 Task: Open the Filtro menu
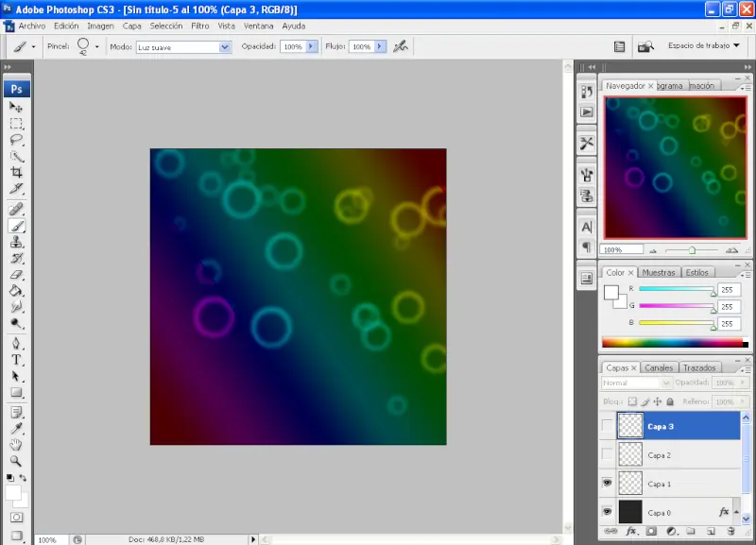click(200, 26)
